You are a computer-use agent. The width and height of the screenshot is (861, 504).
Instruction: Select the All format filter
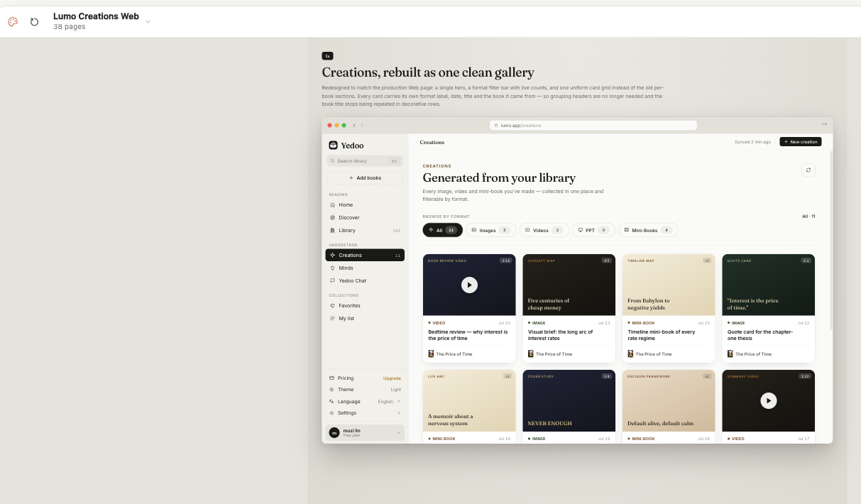(x=442, y=230)
